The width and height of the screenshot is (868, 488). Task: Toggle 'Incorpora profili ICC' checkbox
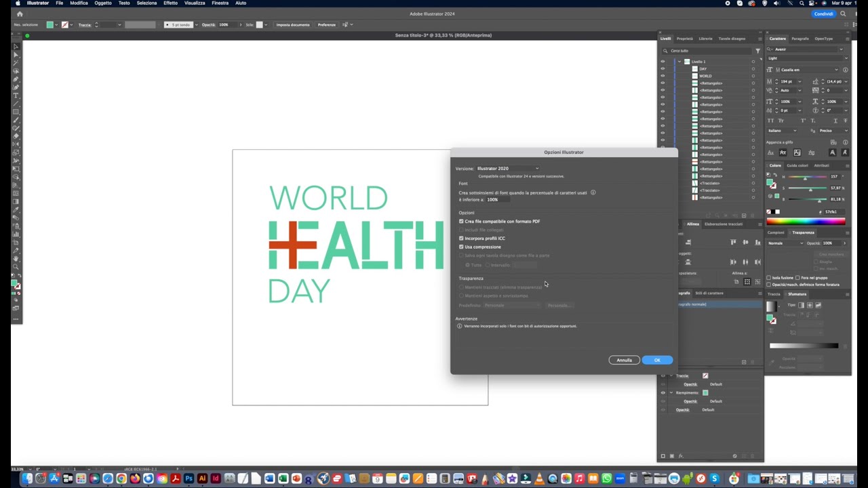tap(461, 238)
